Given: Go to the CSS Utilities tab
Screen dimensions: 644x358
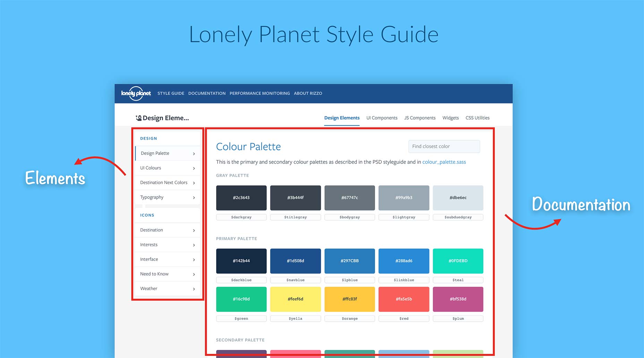Looking at the screenshot, I should [477, 118].
